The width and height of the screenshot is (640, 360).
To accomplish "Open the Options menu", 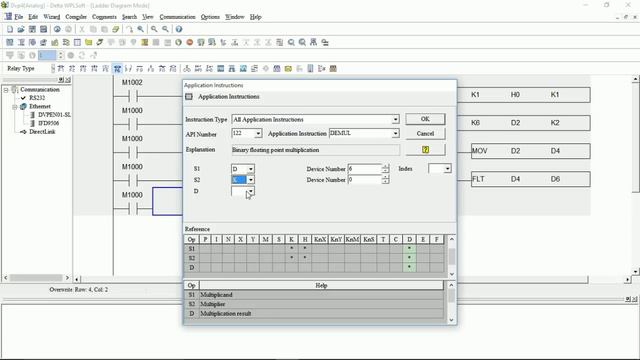I will coord(210,17).
